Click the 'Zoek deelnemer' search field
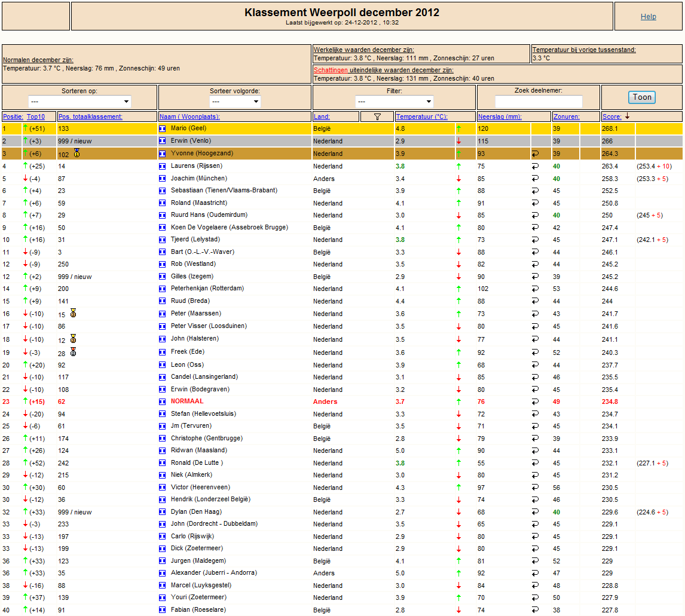Image resolution: width=685 pixels, height=616 pixels. click(538, 102)
